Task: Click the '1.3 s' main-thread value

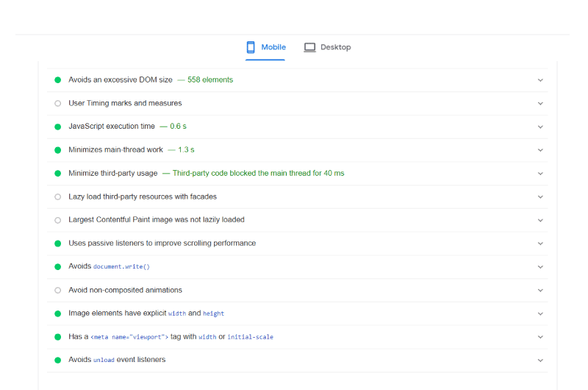Action: click(186, 149)
